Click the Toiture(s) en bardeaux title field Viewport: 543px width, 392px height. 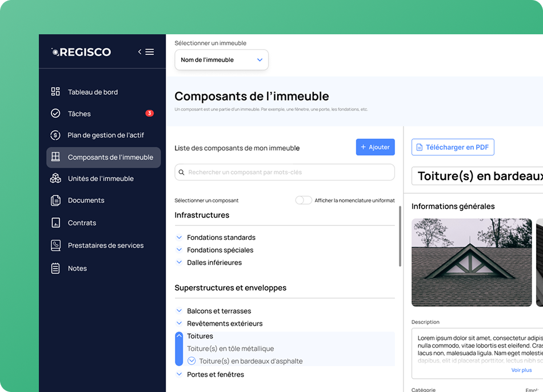point(477,176)
